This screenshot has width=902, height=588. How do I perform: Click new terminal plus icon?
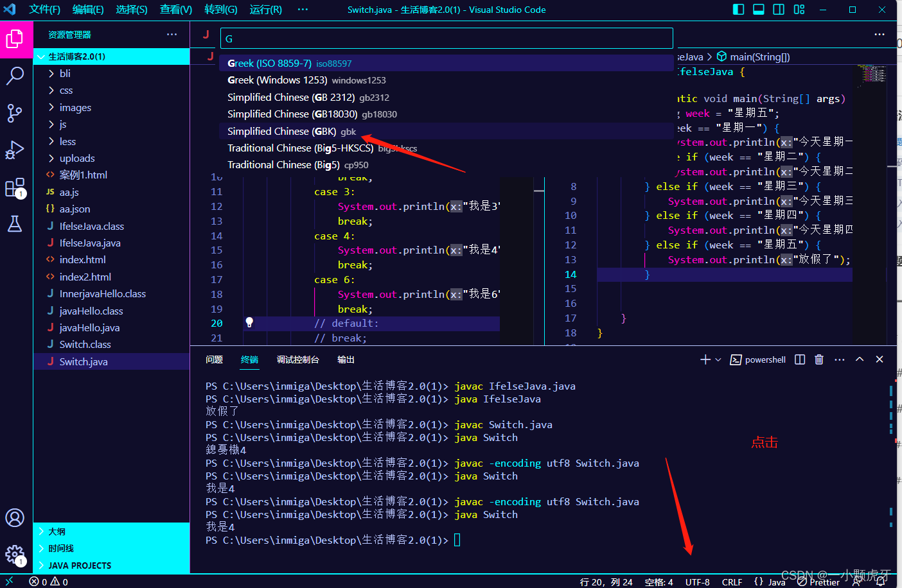705,359
